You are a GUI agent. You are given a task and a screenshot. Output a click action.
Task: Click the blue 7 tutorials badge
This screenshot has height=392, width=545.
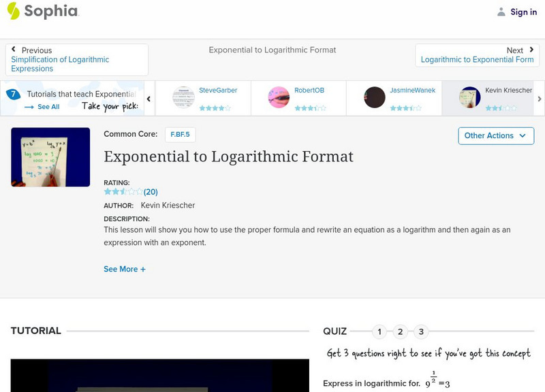tap(12, 93)
